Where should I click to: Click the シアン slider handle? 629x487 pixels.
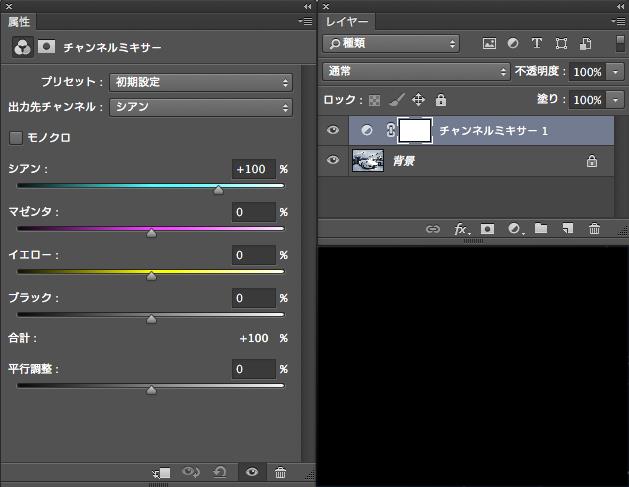click(218, 190)
